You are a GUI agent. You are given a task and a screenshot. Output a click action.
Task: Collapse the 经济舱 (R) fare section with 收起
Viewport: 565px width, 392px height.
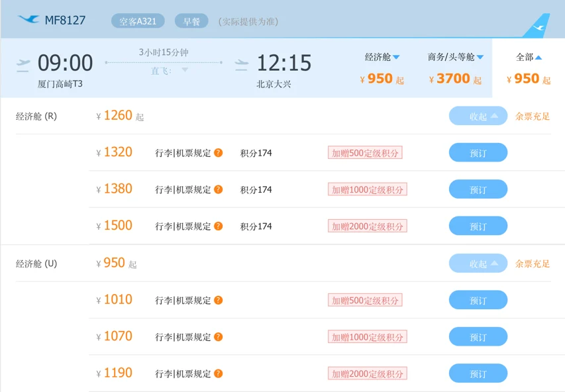coord(478,116)
